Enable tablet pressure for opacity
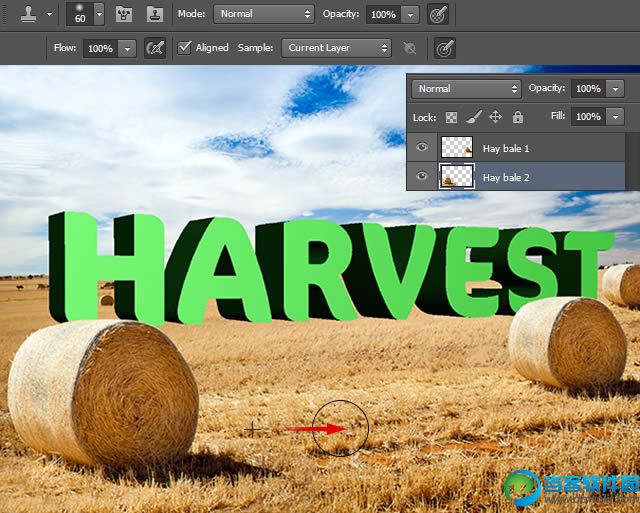640x513 pixels. tap(438, 15)
